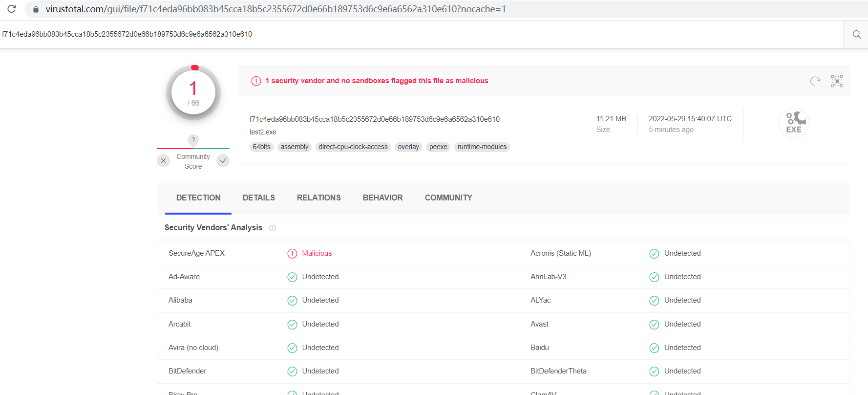
Task: Click the Arcabit vendor name
Action: tap(180, 324)
